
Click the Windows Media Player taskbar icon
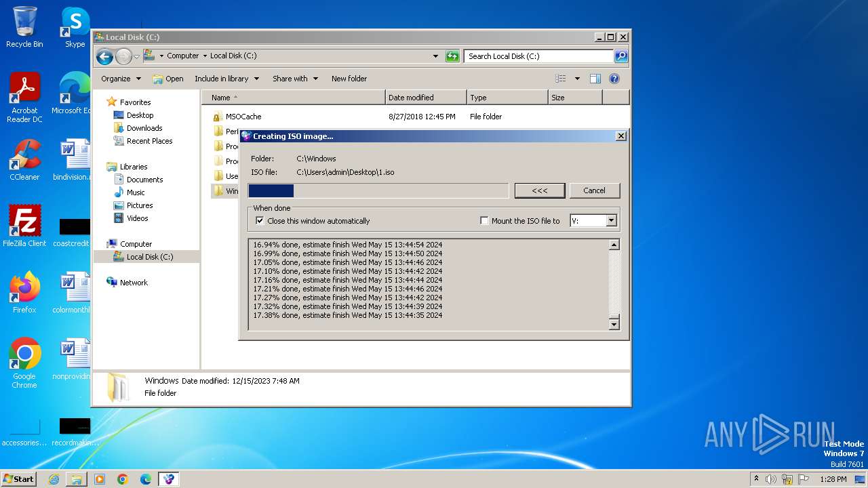pyautogui.click(x=100, y=479)
